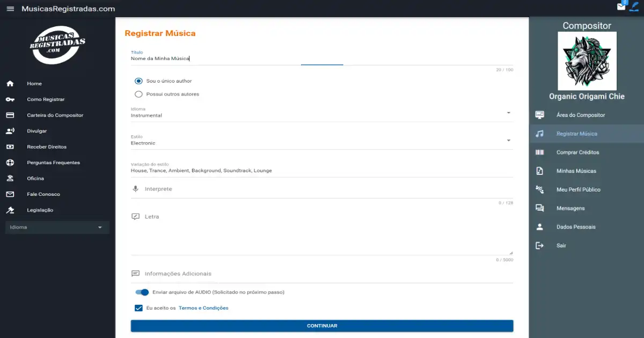Expand the Idioma Instrumental dropdown
This screenshot has width=644, height=338.
[x=508, y=113]
